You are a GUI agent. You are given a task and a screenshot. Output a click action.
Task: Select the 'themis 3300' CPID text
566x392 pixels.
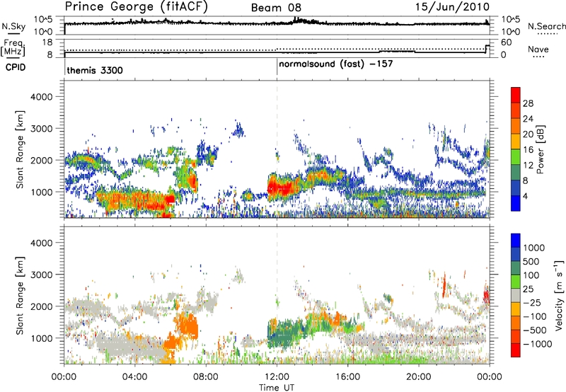(x=95, y=70)
